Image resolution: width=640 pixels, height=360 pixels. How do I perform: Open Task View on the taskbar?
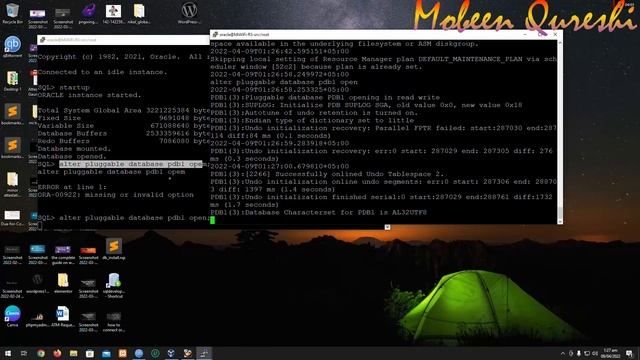pyautogui.click(x=24, y=353)
